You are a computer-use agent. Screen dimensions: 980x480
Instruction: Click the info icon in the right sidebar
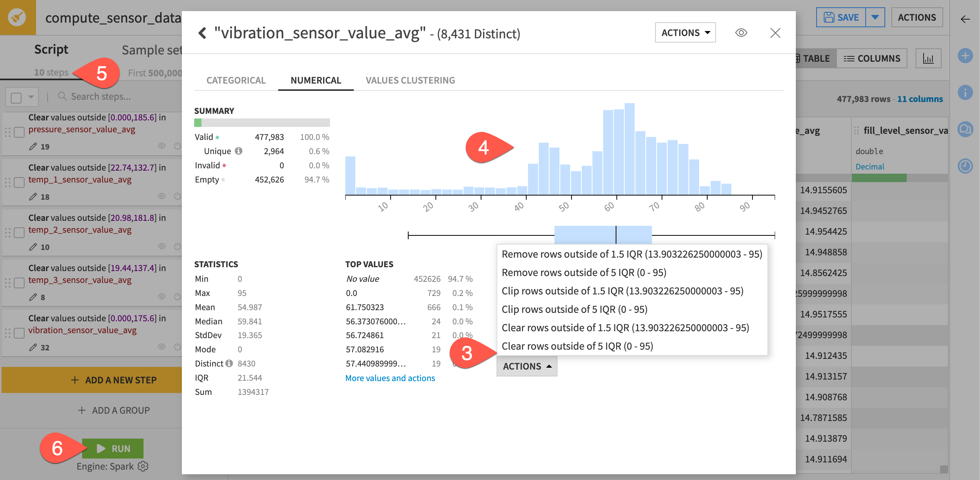[x=966, y=93]
